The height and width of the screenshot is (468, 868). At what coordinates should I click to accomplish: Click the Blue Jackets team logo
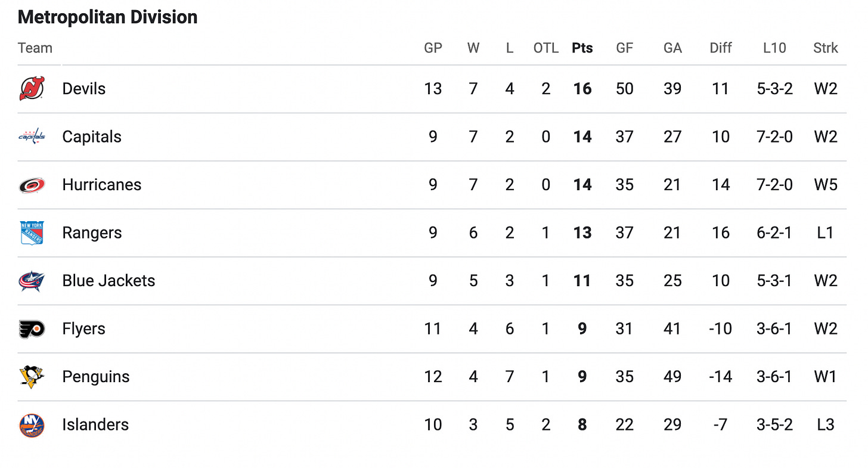click(x=32, y=281)
